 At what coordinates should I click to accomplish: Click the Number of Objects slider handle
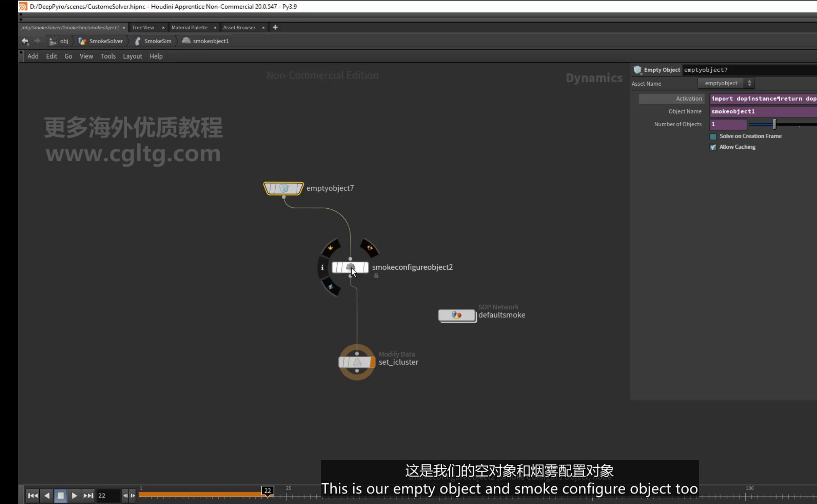(x=774, y=124)
